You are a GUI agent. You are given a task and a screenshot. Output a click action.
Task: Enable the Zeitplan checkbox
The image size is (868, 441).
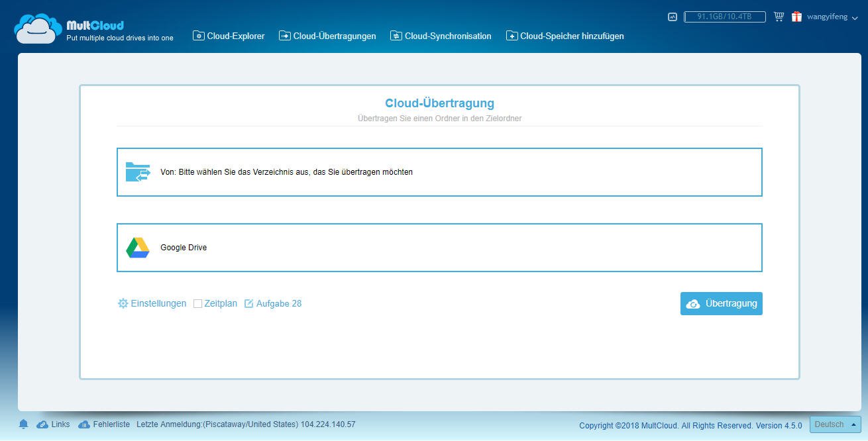tap(197, 304)
